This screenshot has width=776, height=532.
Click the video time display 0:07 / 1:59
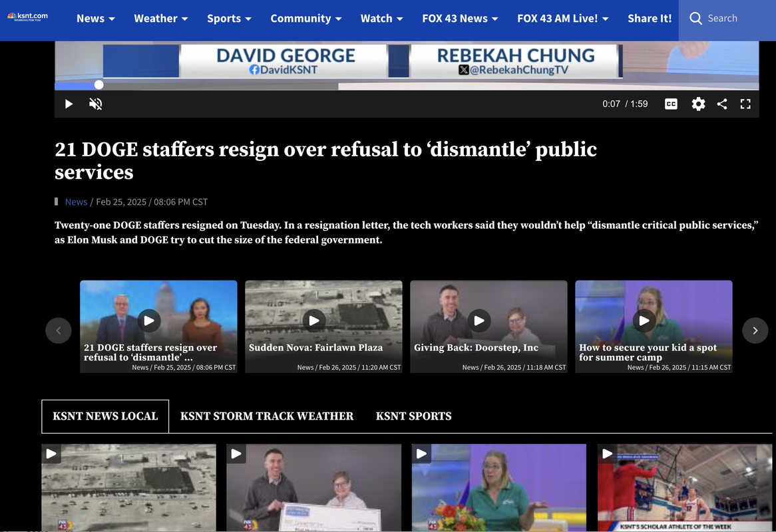(625, 104)
